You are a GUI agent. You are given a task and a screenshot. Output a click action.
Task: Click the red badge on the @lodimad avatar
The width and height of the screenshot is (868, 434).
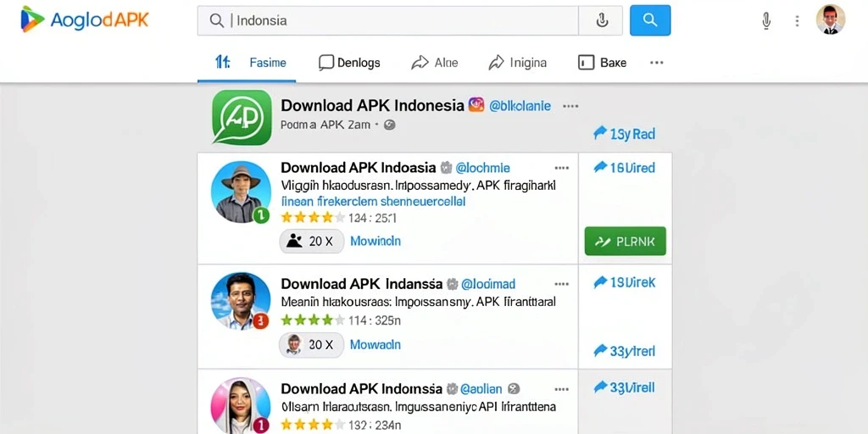pos(261,320)
